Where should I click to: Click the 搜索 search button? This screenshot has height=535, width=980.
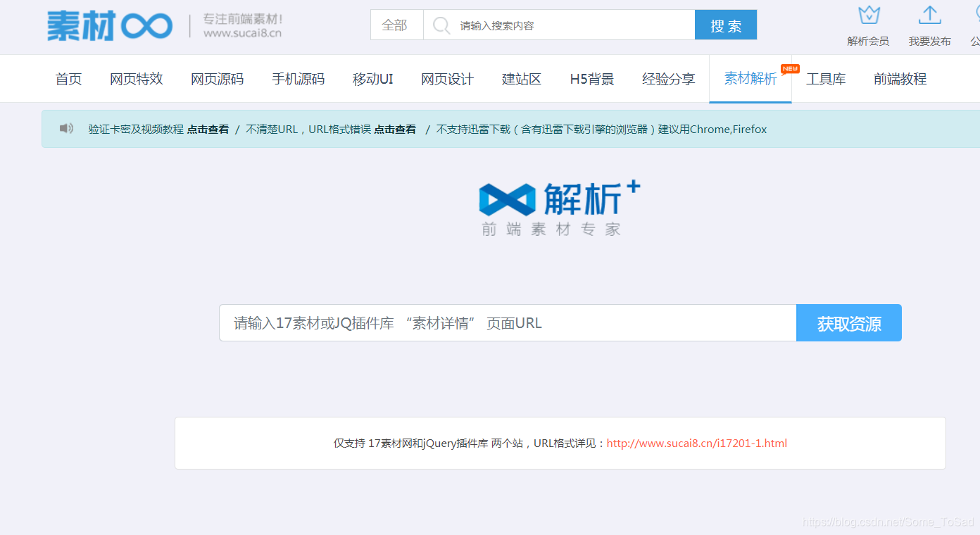click(x=725, y=25)
